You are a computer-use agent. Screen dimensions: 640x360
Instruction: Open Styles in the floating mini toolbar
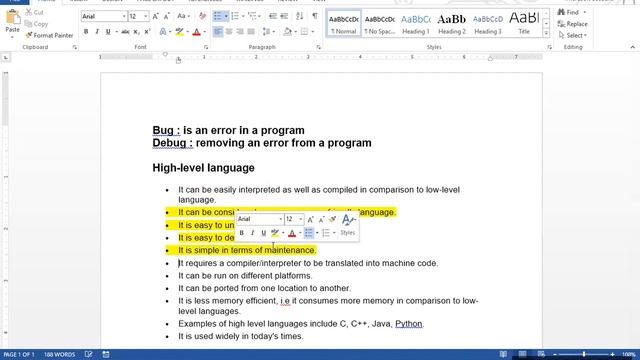tap(348, 224)
